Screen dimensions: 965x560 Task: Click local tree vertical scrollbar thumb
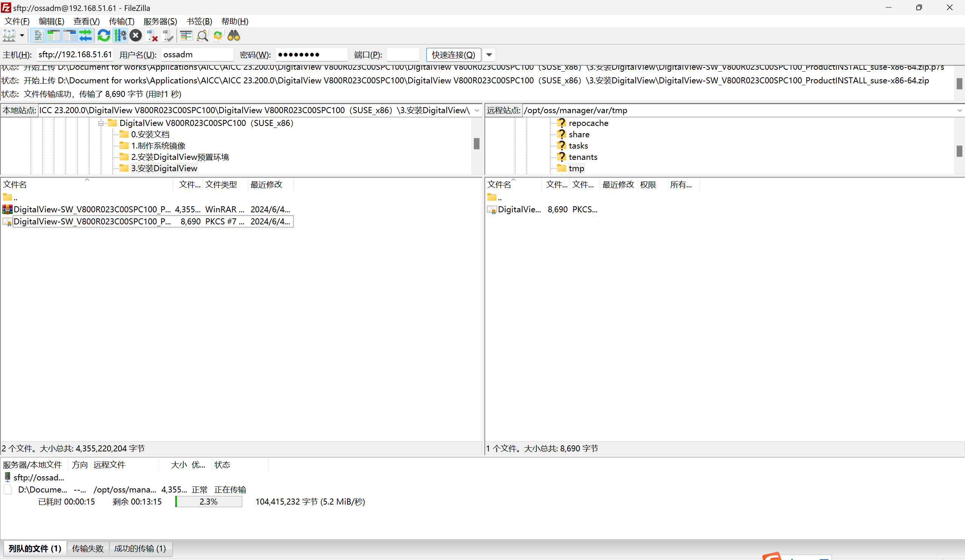click(x=477, y=144)
